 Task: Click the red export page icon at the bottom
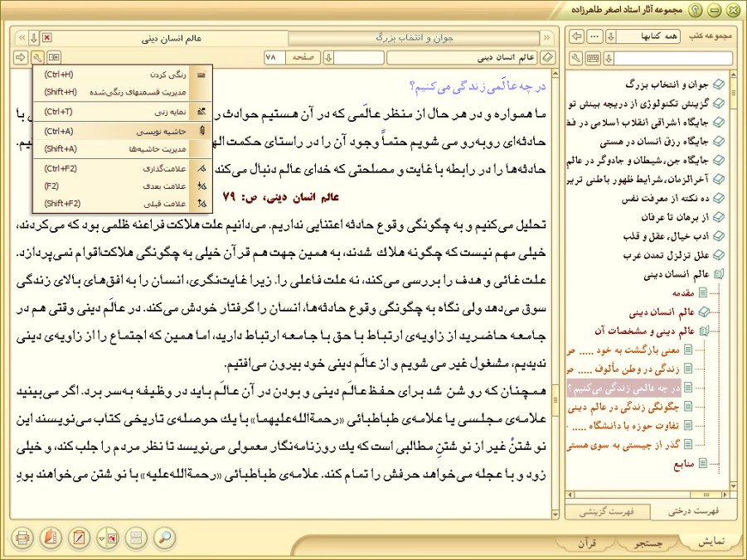click(x=113, y=538)
